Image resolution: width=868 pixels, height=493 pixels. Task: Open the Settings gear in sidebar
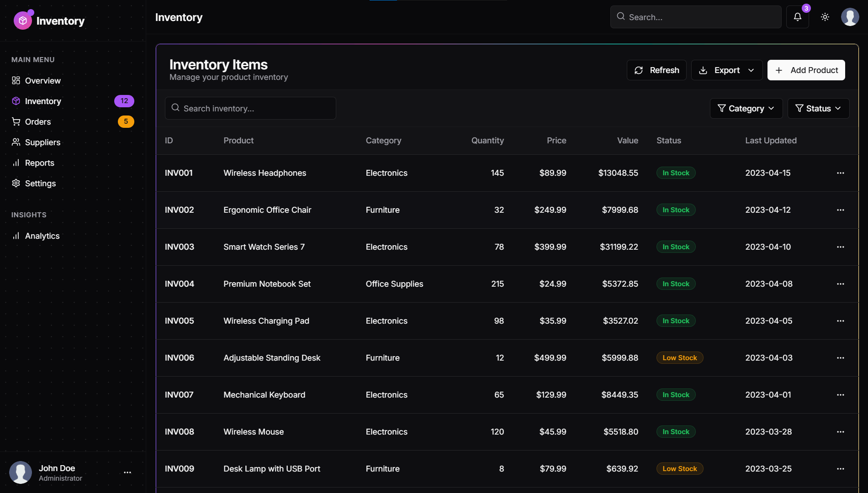[16, 183]
